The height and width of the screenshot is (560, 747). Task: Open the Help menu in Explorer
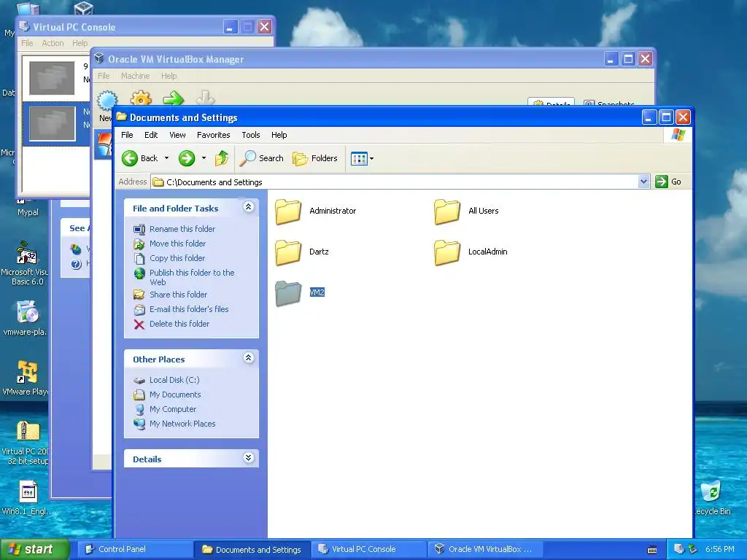(279, 135)
